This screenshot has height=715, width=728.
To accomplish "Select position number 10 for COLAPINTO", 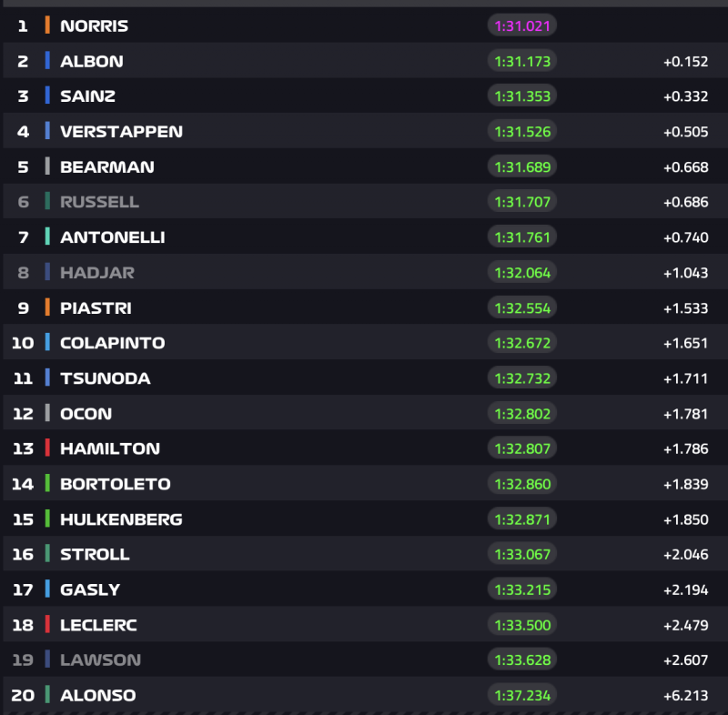I will 23,343.
